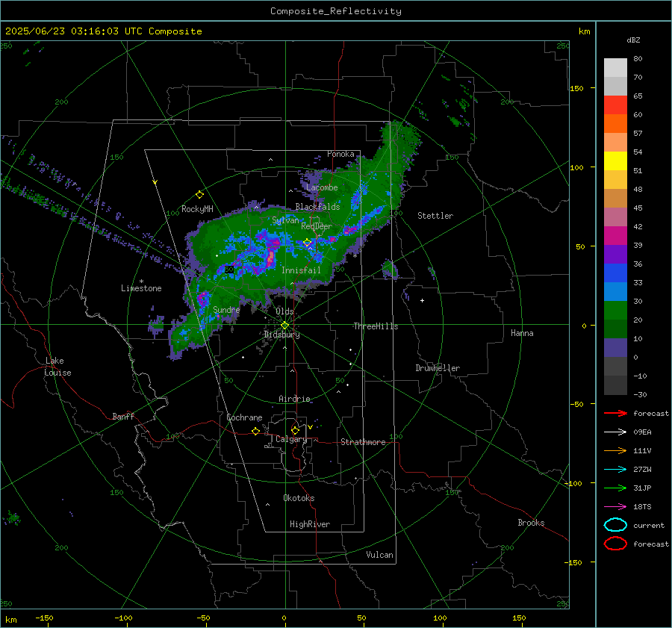This screenshot has width=672, height=628.
Task: Click the Limestone label
Action: (141, 288)
